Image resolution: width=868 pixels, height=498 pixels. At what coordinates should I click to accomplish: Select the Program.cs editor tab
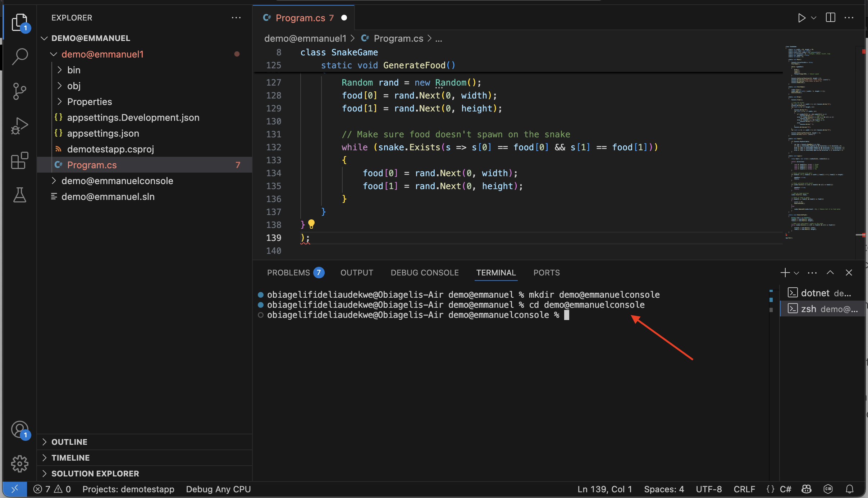[x=304, y=18]
